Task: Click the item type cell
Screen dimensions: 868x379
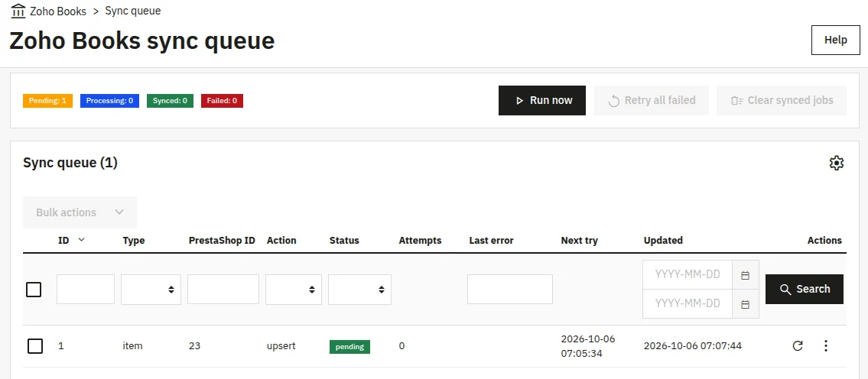Action: 132,346
